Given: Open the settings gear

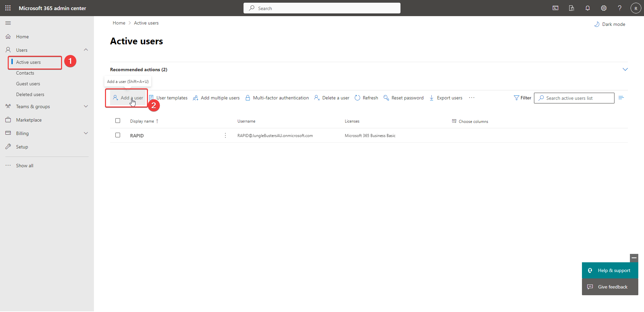Looking at the screenshot, I should coord(604,8).
